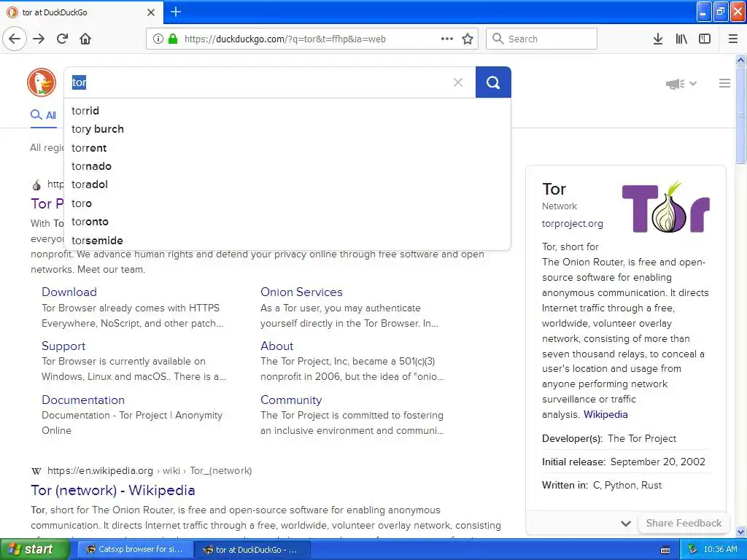Choose suggestion 'torsemide'
747x560 pixels.
pos(287,241)
